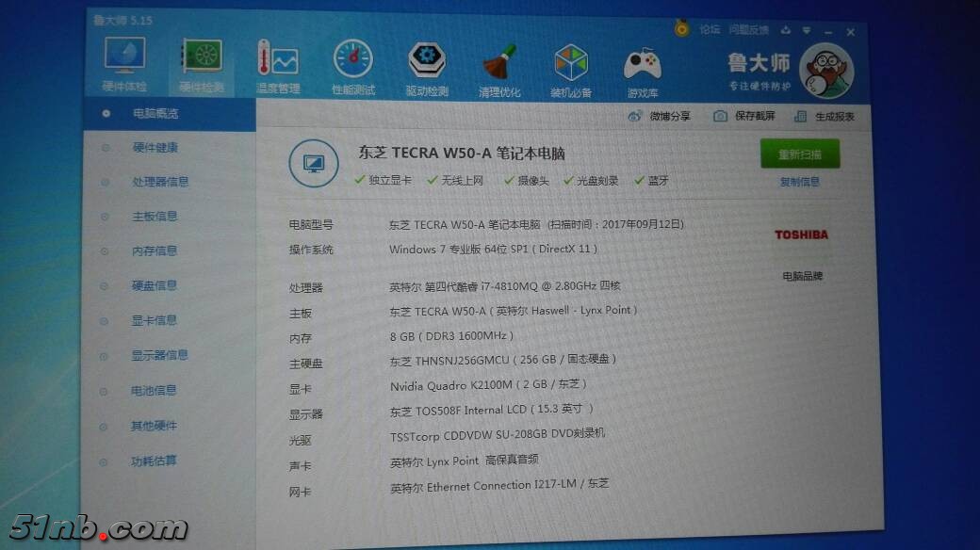Click the THNSNJ256GMCU disk value
Image resolution: width=980 pixels, height=550 pixels.
pos(502,360)
